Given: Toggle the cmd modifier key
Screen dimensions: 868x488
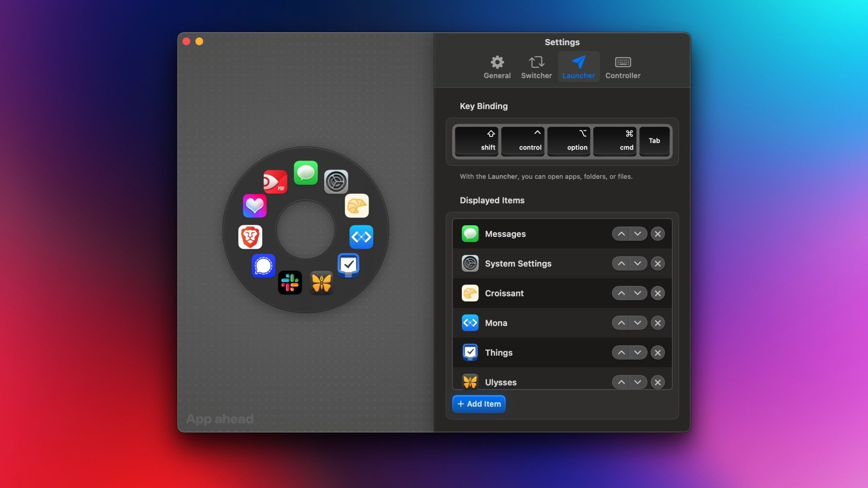Looking at the screenshot, I should (x=615, y=141).
